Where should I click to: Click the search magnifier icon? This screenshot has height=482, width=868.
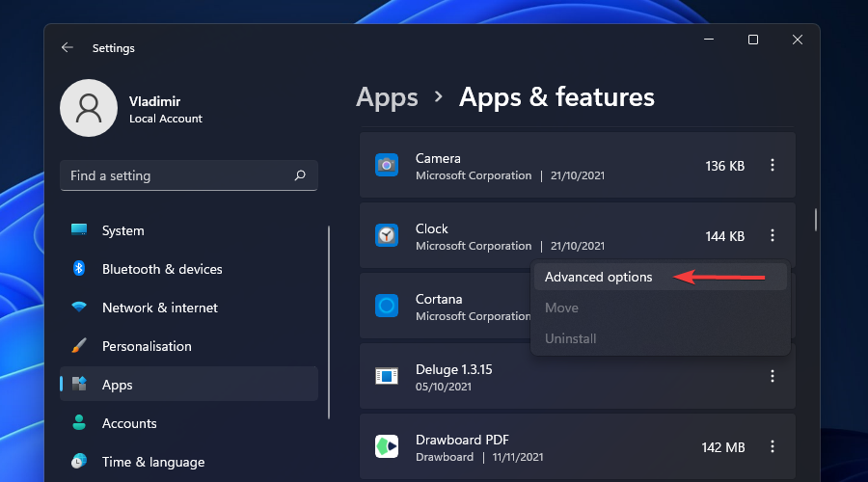pyautogui.click(x=300, y=175)
